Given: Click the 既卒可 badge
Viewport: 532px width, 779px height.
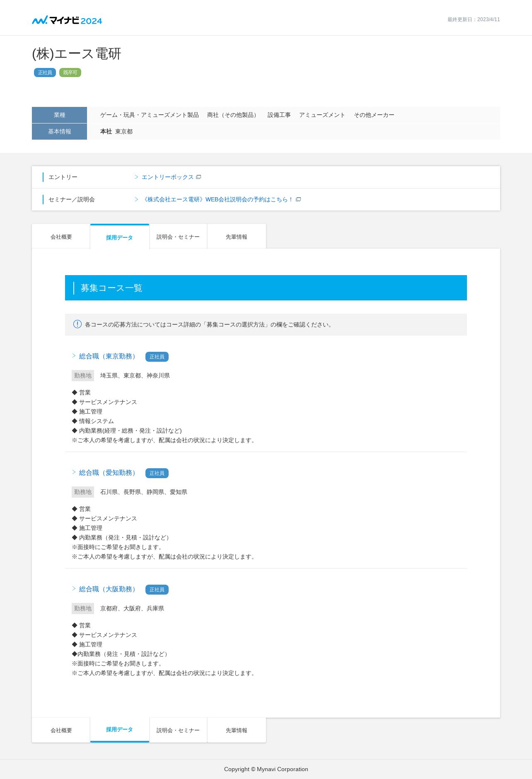Looking at the screenshot, I should pos(70,73).
